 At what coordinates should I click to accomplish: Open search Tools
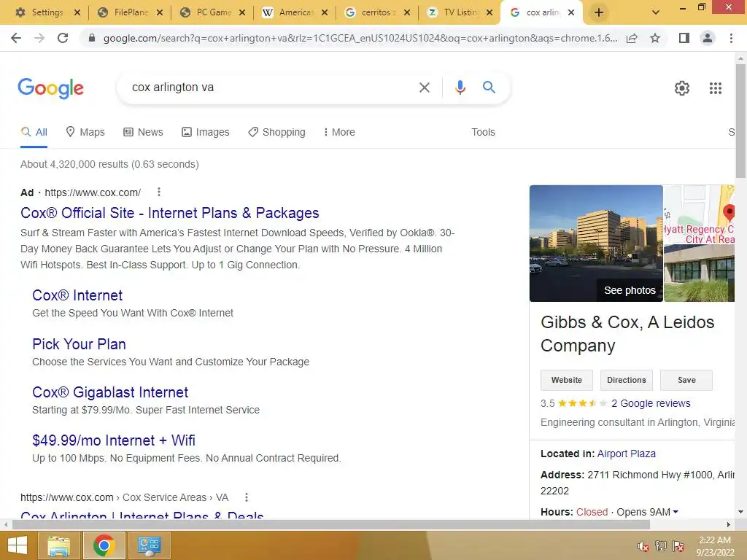click(483, 133)
